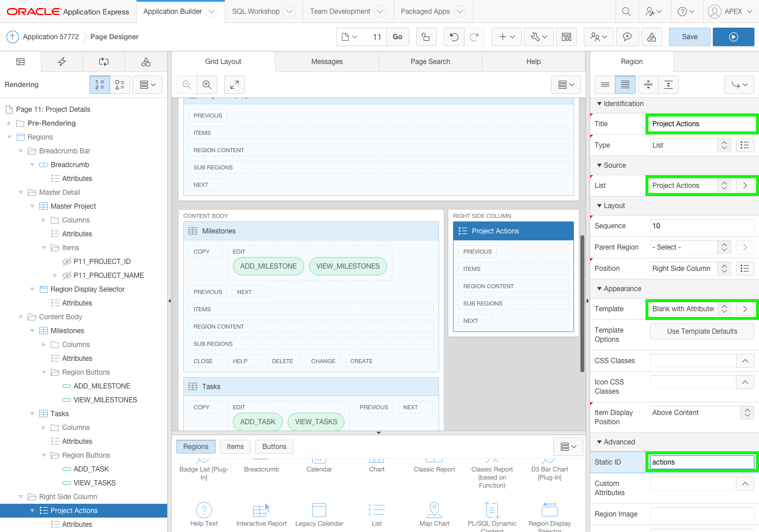Open the SQL Workshop menu tab
This screenshot has width=759, height=532.
click(x=256, y=12)
